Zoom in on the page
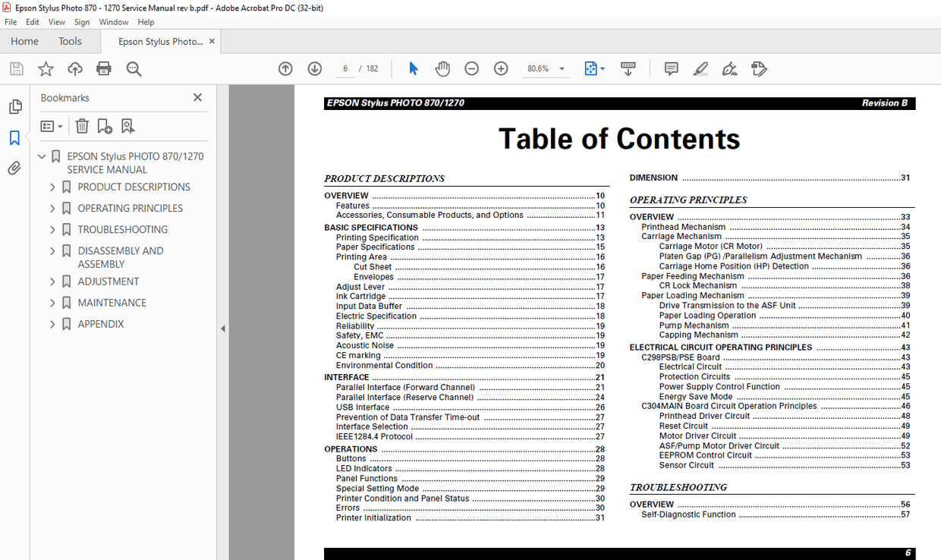The height and width of the screenshot is (560, 941). 501,68
